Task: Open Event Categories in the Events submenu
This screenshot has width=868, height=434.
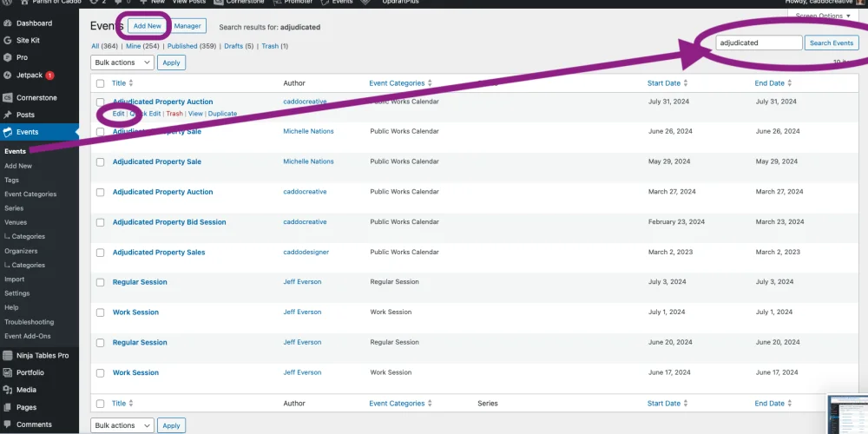Action: (30, 194)
